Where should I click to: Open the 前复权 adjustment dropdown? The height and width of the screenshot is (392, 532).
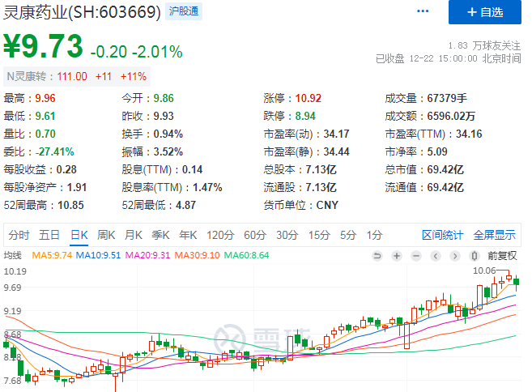click(x=502, y=256)
